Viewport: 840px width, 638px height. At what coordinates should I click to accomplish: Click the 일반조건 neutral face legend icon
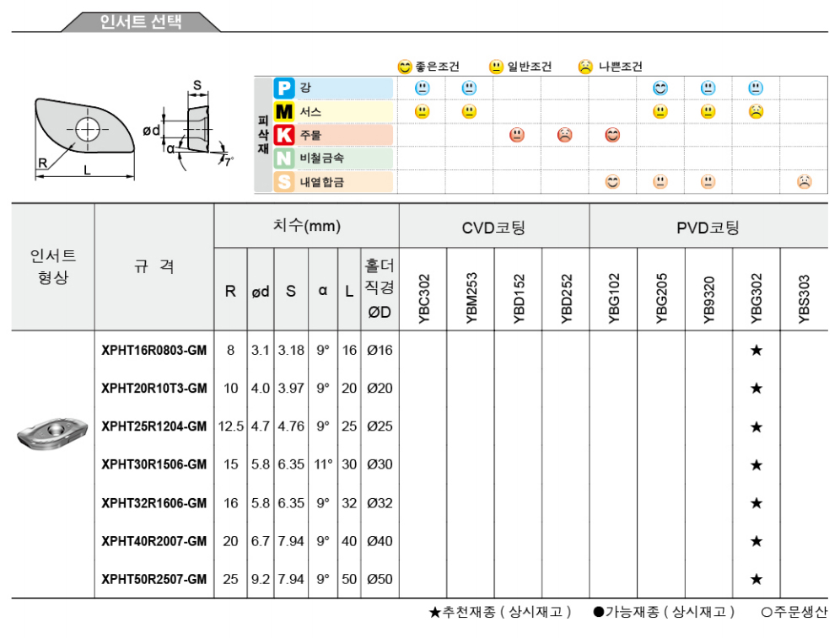click(496, 67)
